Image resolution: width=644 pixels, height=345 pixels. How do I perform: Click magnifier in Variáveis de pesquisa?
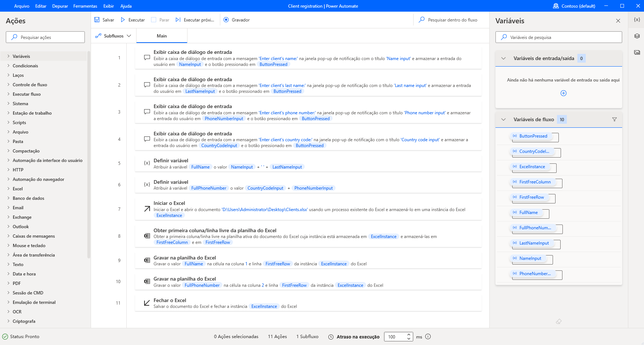pyautogui.click(x=504, y=37)
